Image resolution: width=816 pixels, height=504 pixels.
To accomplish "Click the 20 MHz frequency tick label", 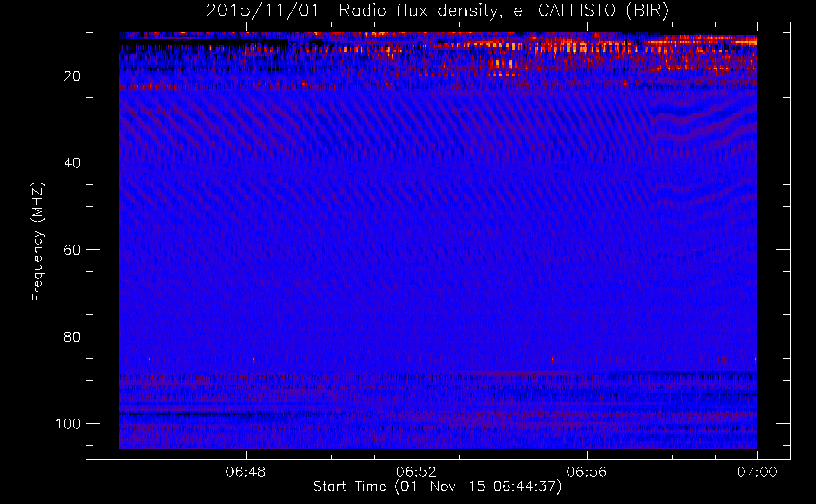I will coord(72,76).
